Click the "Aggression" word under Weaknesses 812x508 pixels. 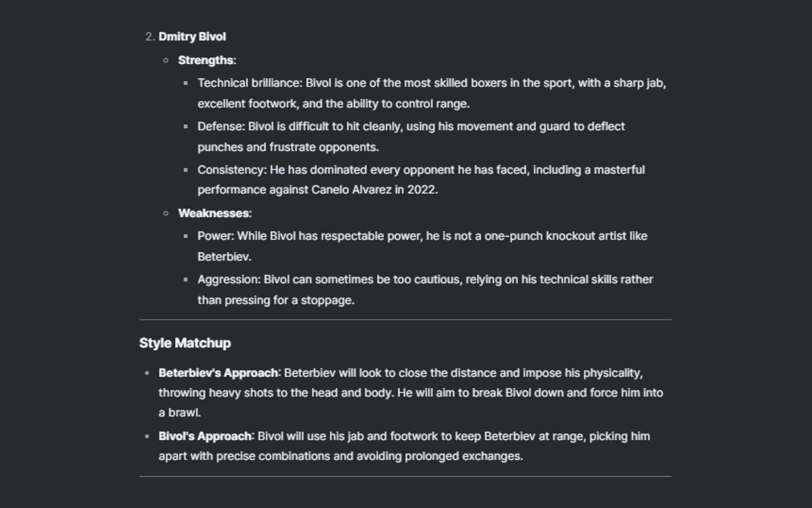point(229,280)
